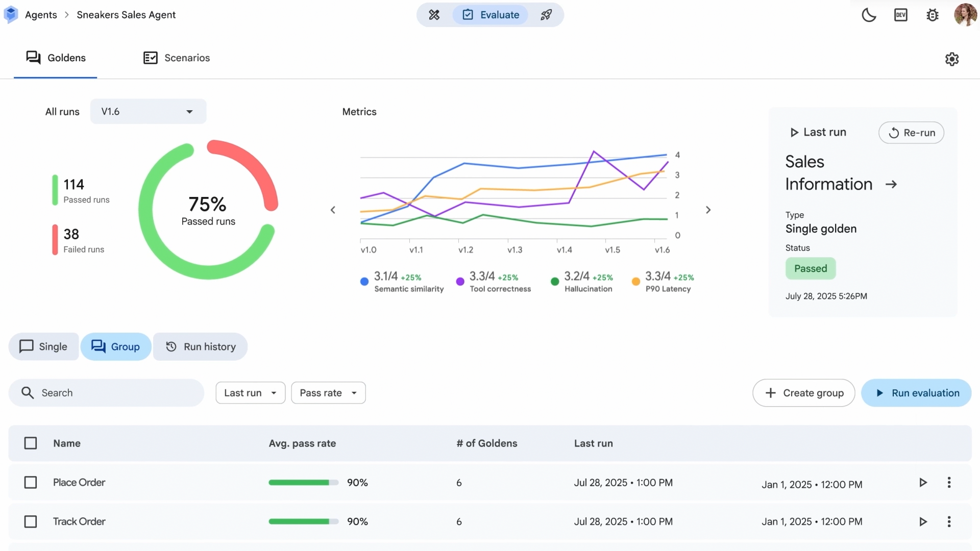Select the Run history tab
980x551 pixels.
201,347
